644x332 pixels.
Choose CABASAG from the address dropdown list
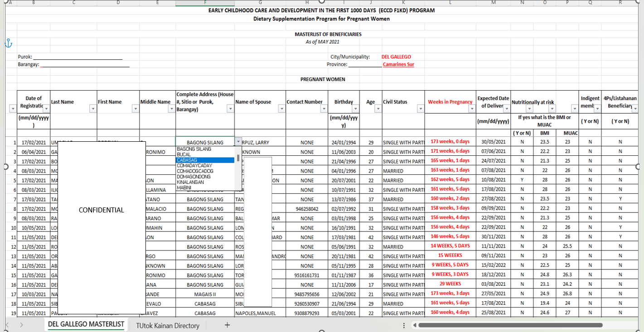(x=206, y=160)
